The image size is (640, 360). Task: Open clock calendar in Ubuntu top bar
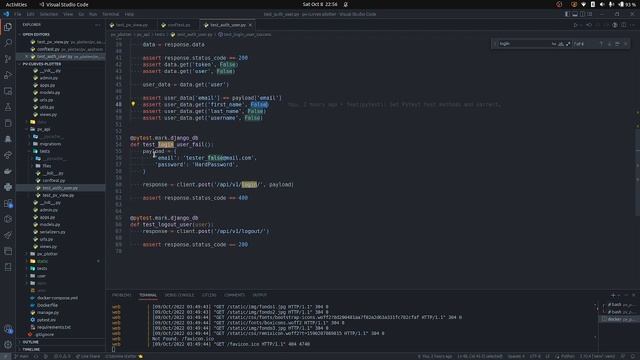pos(320,4)
